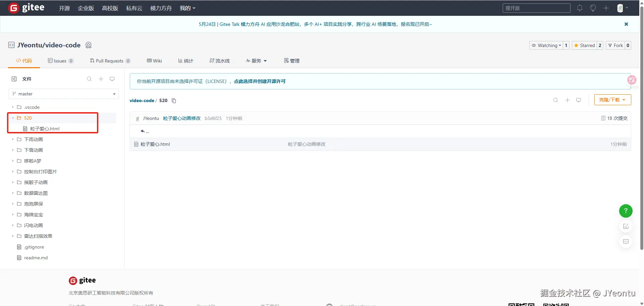The height and width of the screenshot is (306, 644).
Task: Click the green help question button
Action: click(626, 211)
